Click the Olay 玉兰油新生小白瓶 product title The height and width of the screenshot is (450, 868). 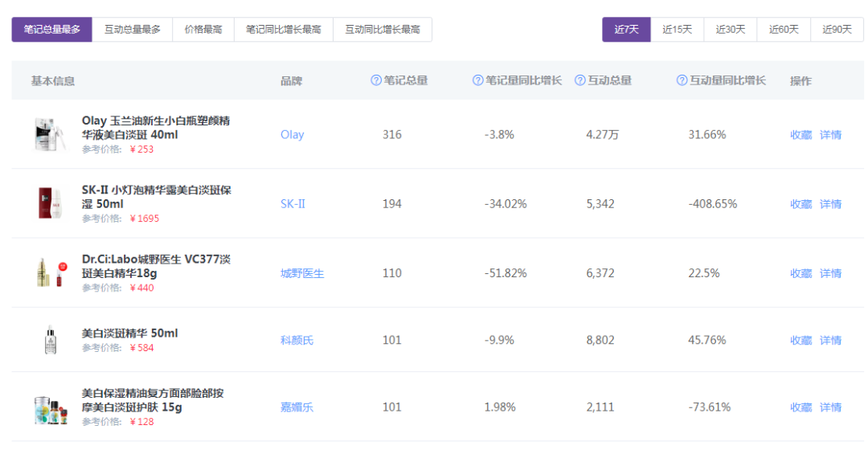pos(156,127)
